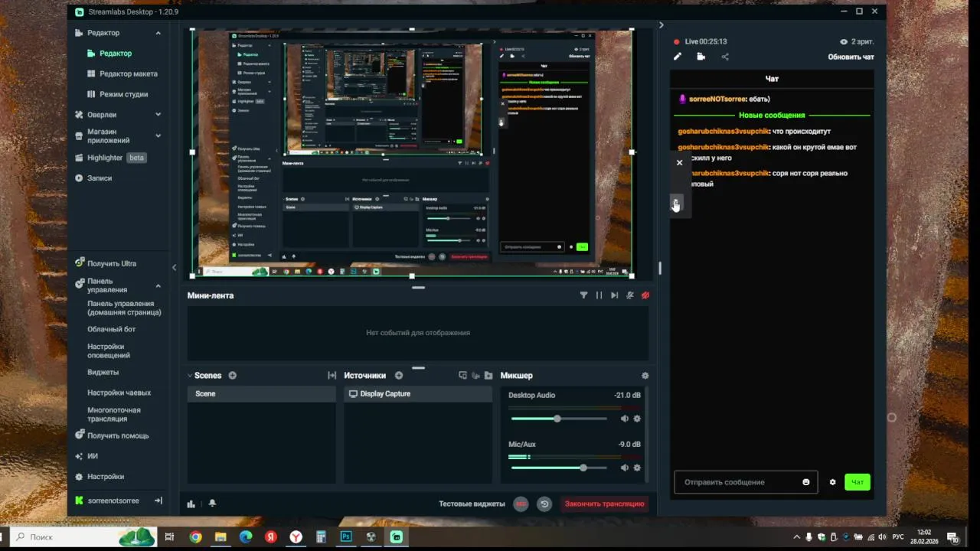Collapse the left sidebar with the arrow
980x551 pixels.
(174, 267)
